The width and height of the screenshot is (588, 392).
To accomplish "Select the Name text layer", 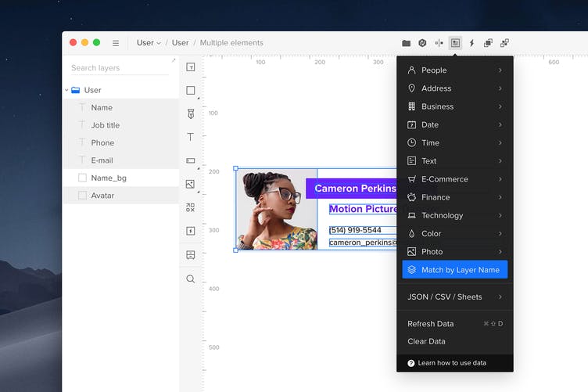I will point(120,108).
